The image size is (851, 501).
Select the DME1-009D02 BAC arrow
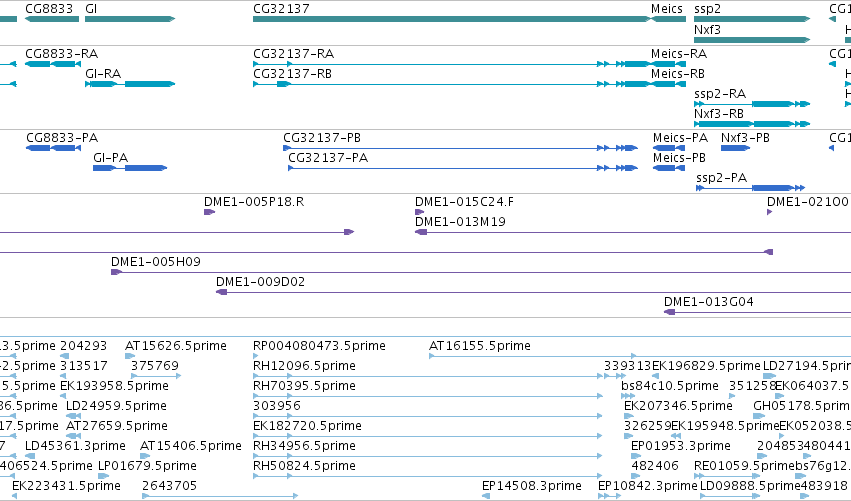[221, 292]
